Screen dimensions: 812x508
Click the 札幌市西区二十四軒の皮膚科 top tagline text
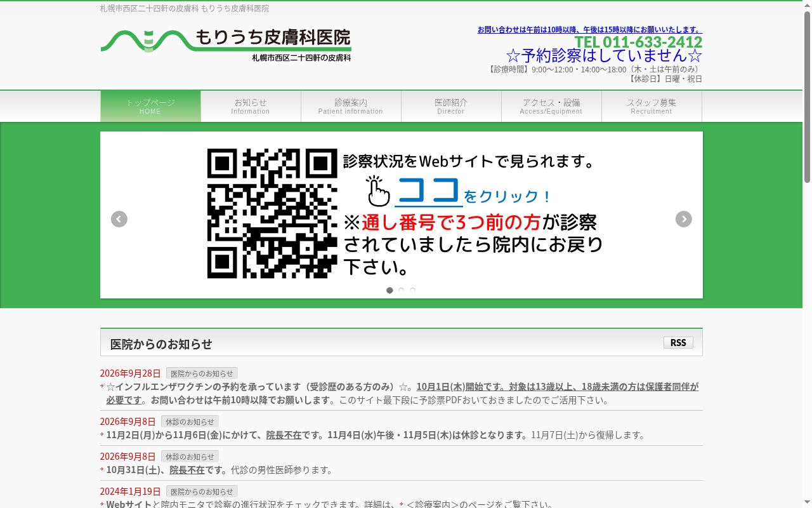point(185,8)
